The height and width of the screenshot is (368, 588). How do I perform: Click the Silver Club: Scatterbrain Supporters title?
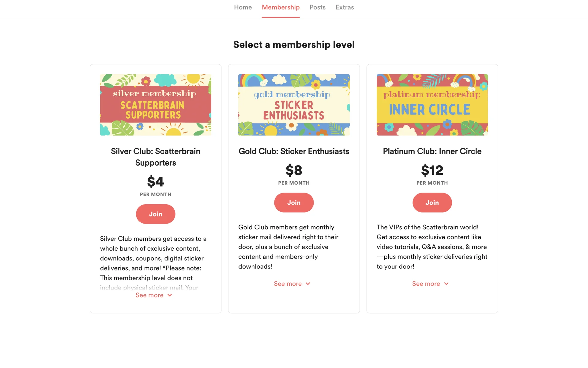[156, 157]
